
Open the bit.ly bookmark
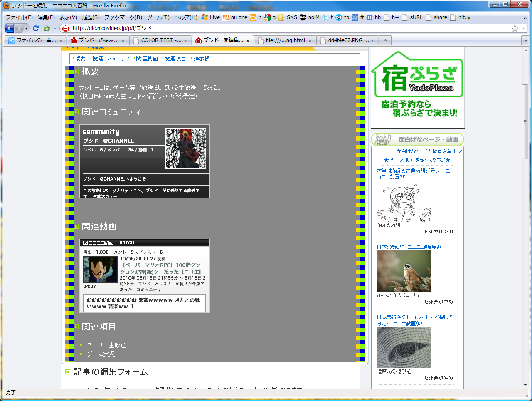[461, 17]
